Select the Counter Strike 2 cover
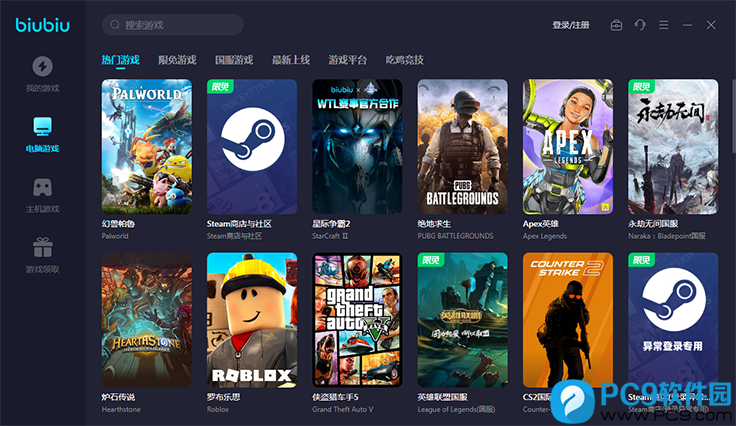The height and width of the screenshot is (426, 736). [x=568, y=320]
